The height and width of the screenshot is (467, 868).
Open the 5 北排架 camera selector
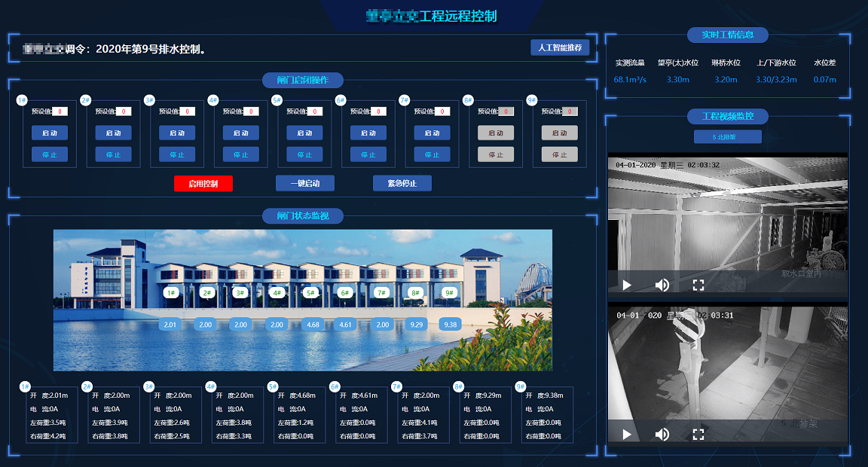(x=727, y=136)
